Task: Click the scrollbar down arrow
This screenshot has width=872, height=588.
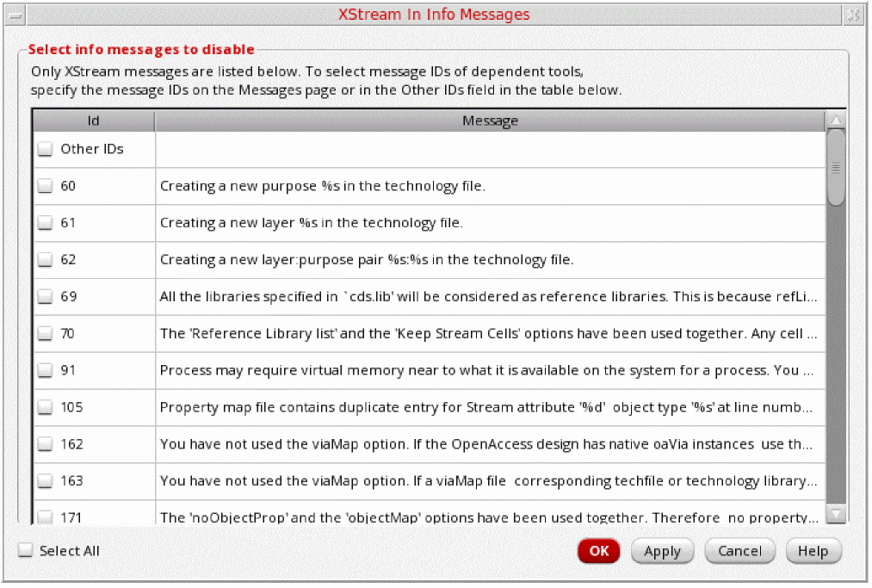Action: [836, 513]
